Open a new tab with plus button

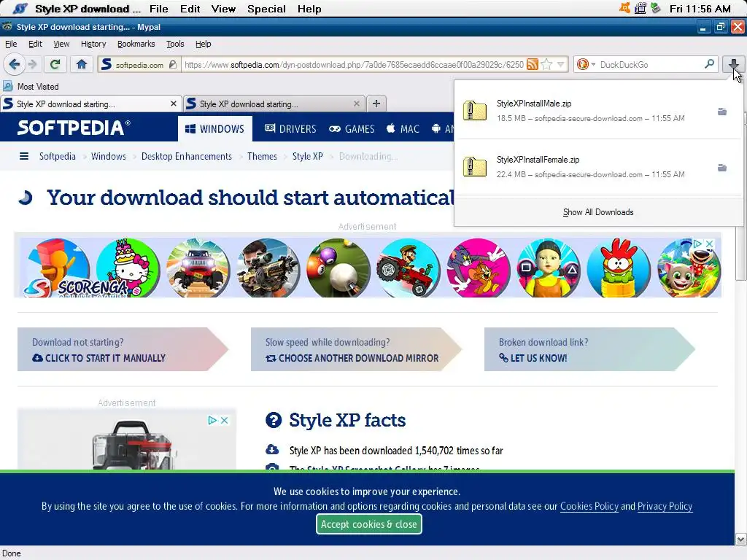(x=376, y=104)
